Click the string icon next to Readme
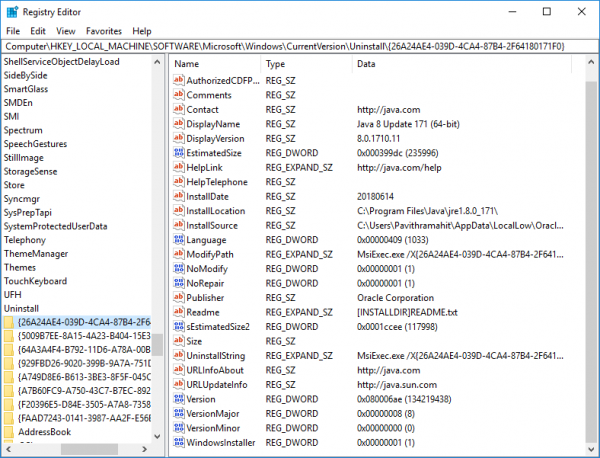Viewport: 600px width, 458px height. [x=179, y=312]
